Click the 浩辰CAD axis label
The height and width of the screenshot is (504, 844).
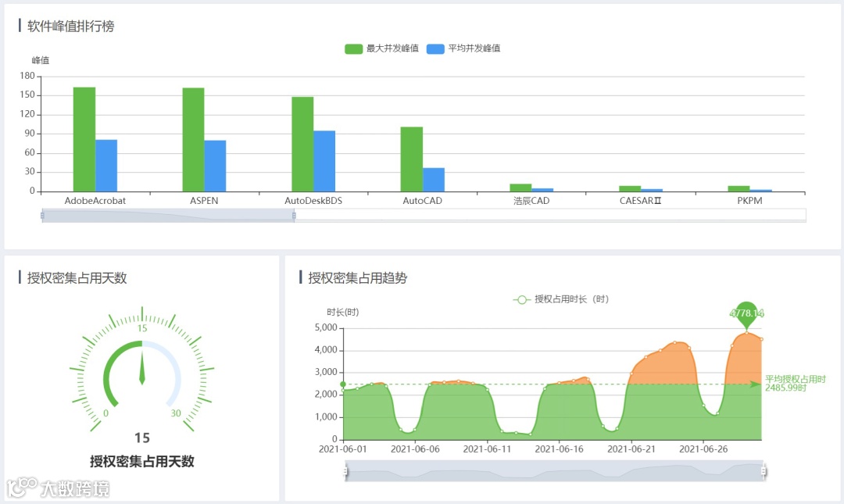[531, 201]
